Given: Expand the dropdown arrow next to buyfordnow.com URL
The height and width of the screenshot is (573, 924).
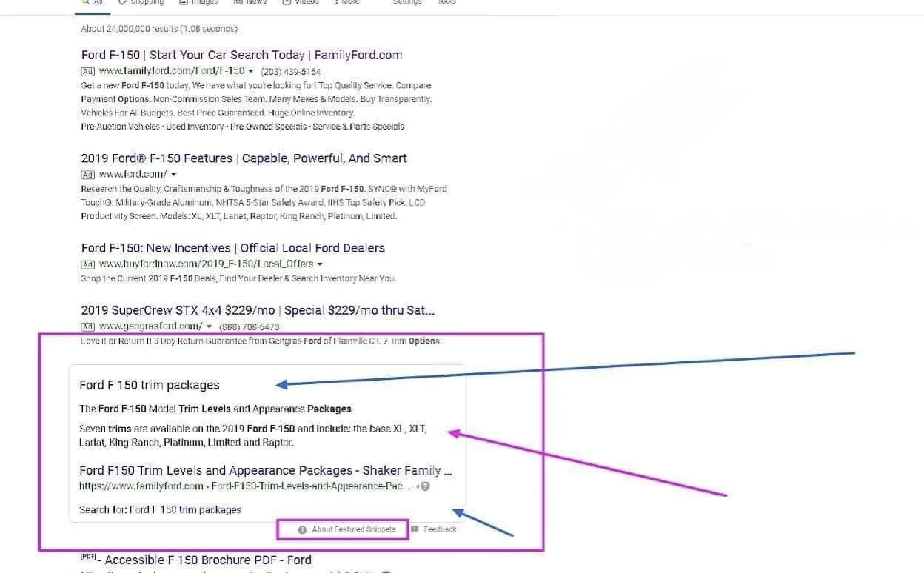Looking at the screenshot, I should pos(320,264).
